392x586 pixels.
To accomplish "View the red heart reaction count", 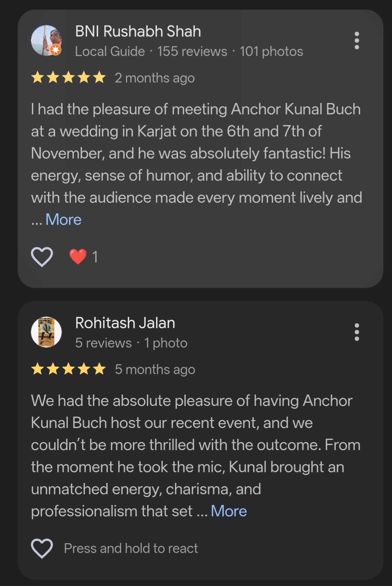I will [x=84, y=257].
